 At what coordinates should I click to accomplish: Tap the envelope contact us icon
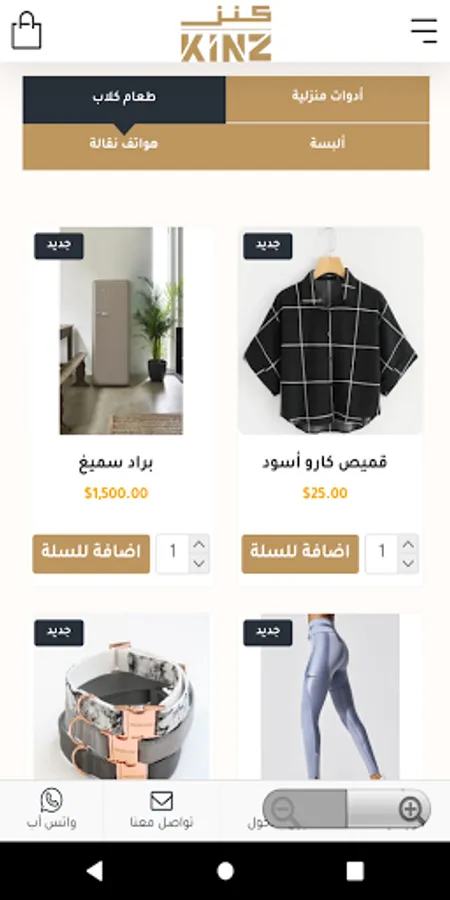tap(161, 801)
